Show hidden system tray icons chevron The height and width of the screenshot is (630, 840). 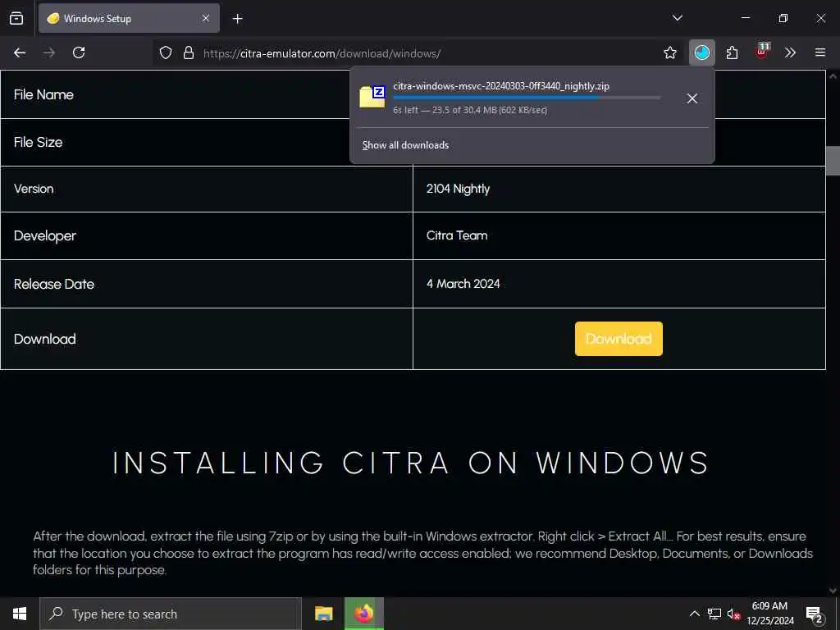click(x=694, y=614)
